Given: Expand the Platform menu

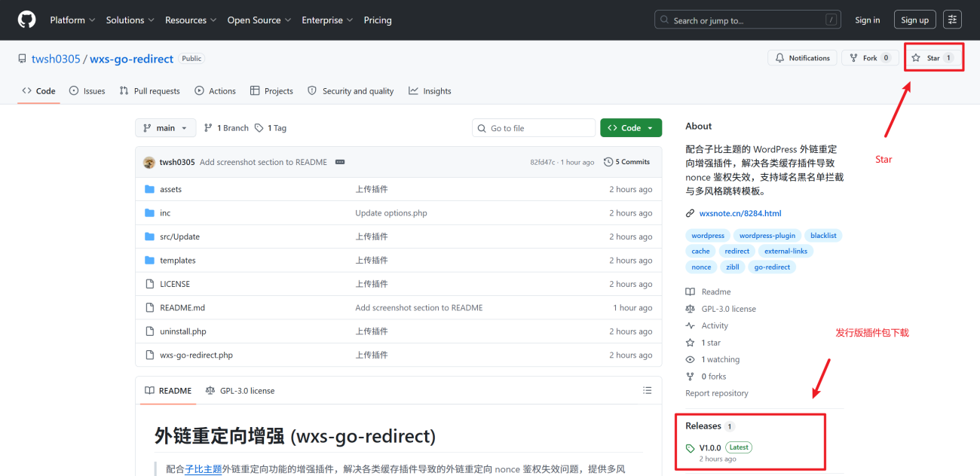Looking at the screenshot, I should 72,20.
